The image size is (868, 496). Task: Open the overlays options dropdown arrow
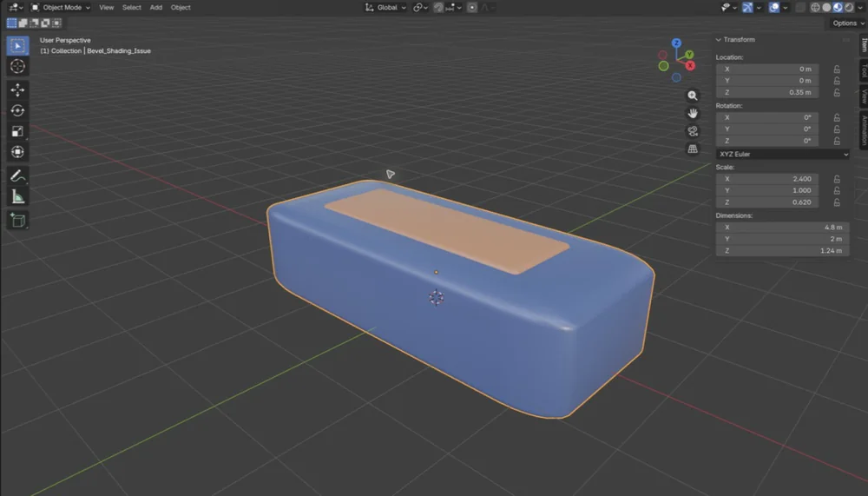point(786,7)
